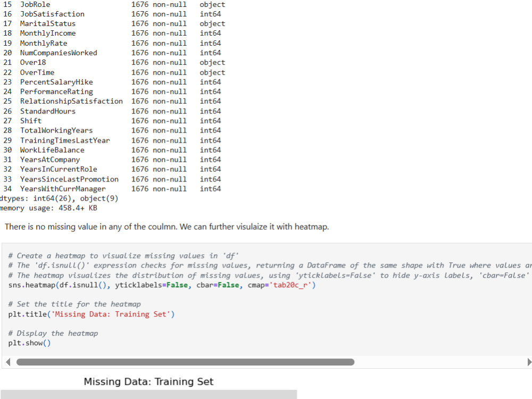The image size is (532, 399).
Task: Click the 'tab20c_r' colormap string in code
Action: 290,285
